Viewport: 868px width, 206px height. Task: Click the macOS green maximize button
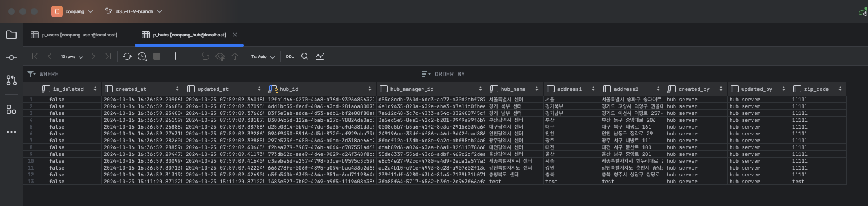tap(34, 11)
